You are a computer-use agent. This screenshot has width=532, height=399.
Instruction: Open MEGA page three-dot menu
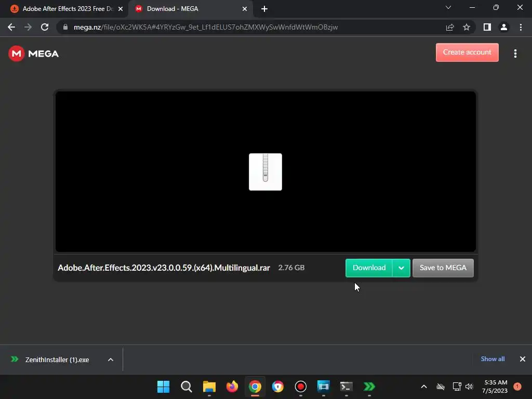515,54
